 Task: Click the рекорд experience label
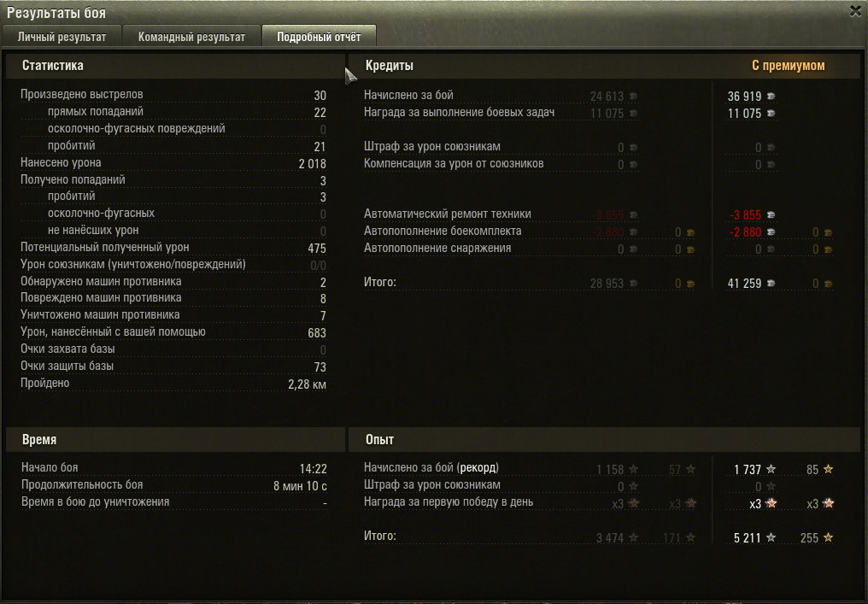(x=478, y=468)
